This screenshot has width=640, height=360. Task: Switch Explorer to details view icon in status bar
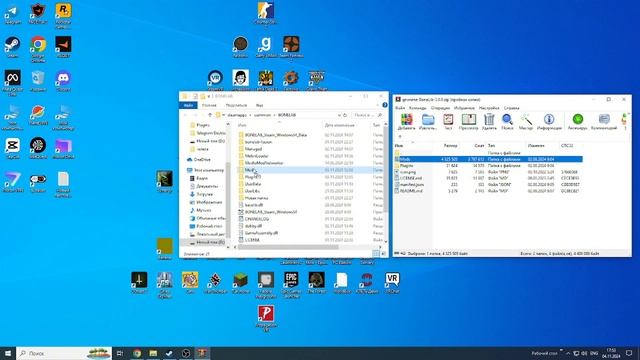[376, 254]
